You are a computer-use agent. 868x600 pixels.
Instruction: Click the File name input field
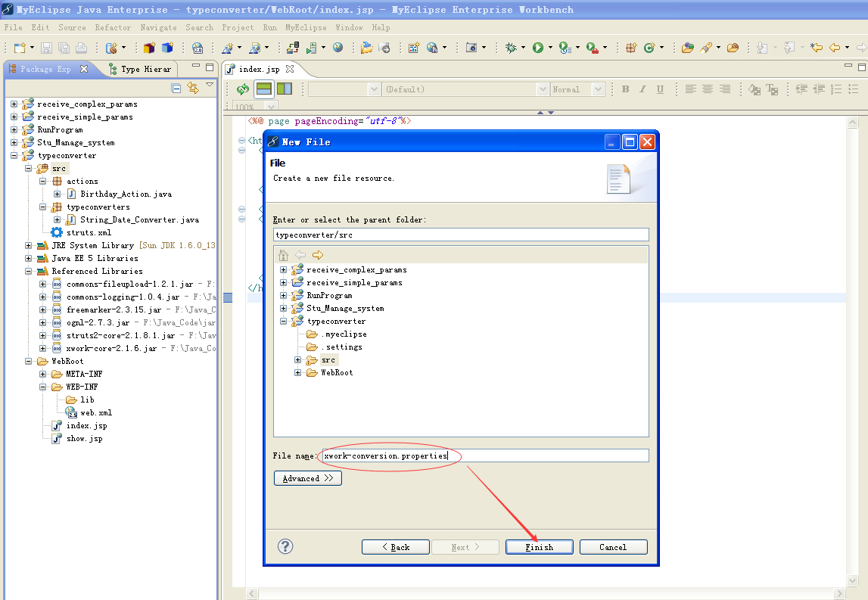(485, 455)
